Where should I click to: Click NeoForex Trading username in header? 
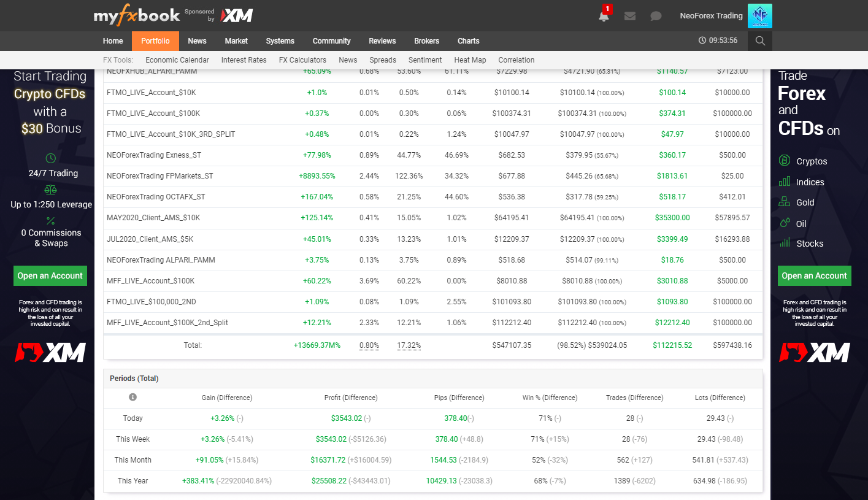711,16
